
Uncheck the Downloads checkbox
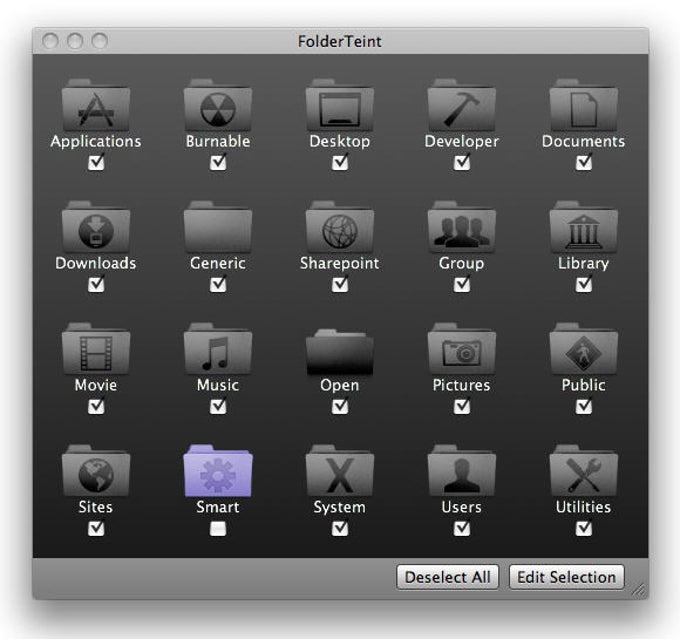[96, 285]
